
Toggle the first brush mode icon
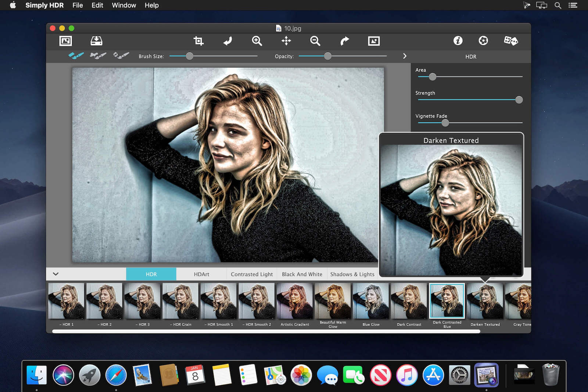point(76,56)
